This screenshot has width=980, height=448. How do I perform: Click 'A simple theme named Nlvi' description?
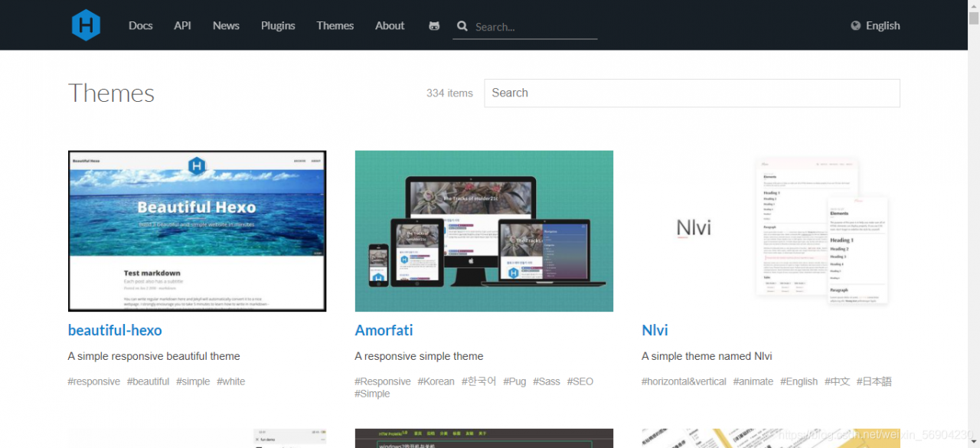(x=707, y=356)
